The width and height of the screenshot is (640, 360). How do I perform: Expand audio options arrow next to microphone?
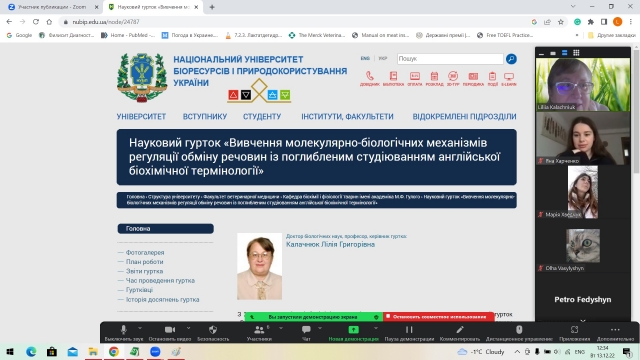(x=140, y=328)
